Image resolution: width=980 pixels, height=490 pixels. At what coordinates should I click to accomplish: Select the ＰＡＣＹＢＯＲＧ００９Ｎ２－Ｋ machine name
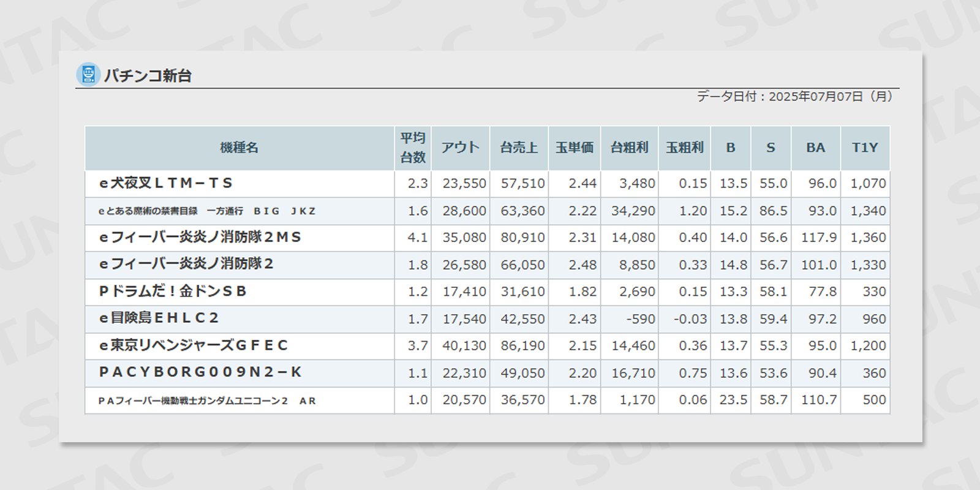pos(200,372)
